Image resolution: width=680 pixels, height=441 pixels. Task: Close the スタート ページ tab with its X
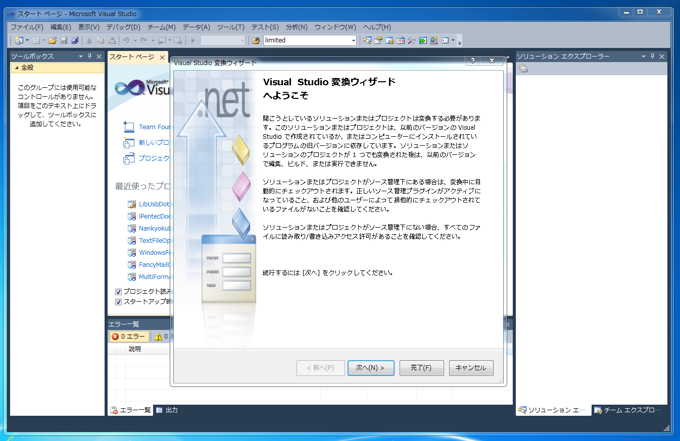pos(162,57)
